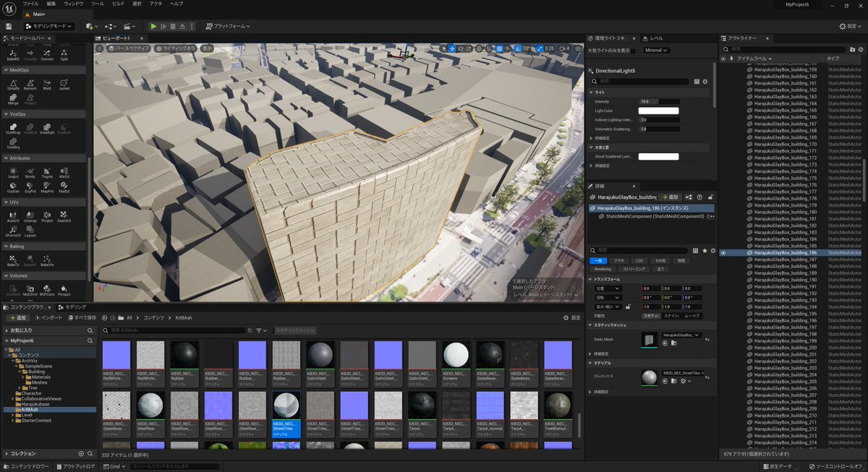This screenshot has height=472, width=868.
Task: Add a new collection with plus icon
Action: click(x=80, y=454)
